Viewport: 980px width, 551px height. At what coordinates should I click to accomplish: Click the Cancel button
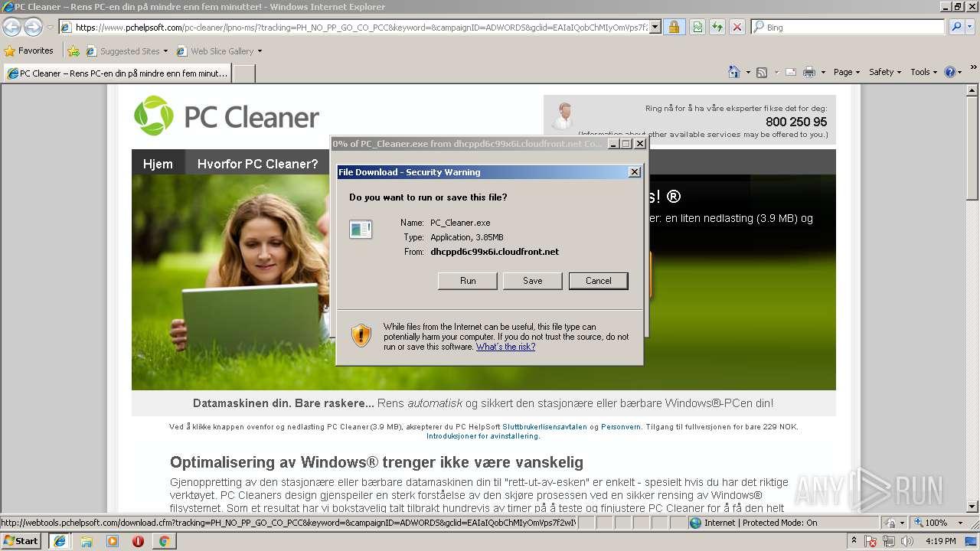pos(599,281)
